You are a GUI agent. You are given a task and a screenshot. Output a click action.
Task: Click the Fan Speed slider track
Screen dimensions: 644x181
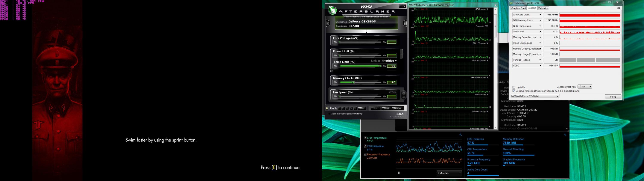(x=360, y=96)
